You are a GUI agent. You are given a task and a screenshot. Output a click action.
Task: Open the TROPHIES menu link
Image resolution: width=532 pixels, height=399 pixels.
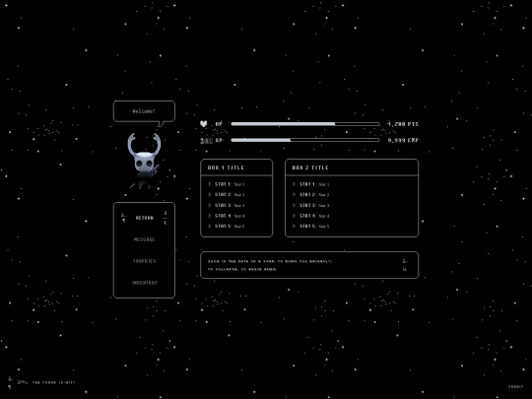(144, 261)
